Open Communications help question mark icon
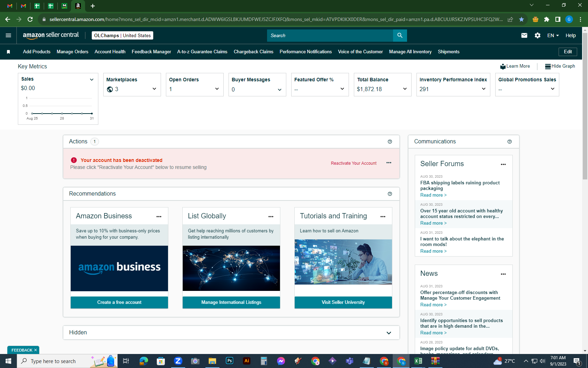Screen dimensions: 588x368 pyautogui.click(x=510, y=142)
